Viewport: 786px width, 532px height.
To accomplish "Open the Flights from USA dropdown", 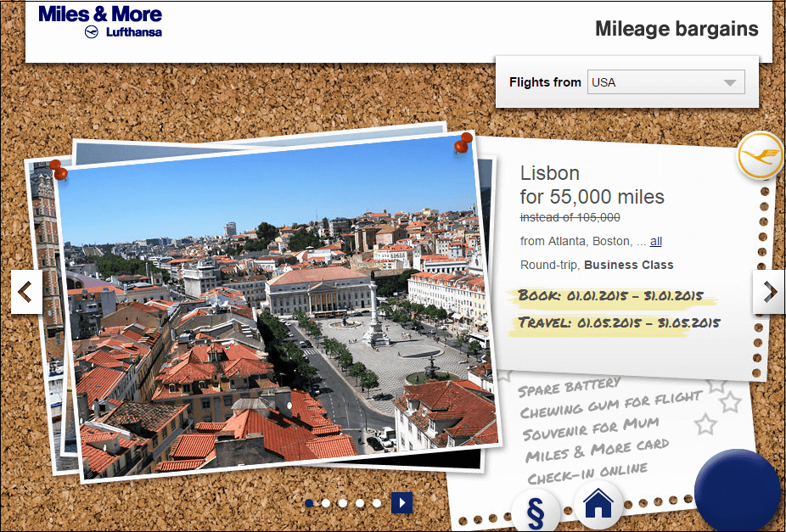I will [x=665, y=82].
